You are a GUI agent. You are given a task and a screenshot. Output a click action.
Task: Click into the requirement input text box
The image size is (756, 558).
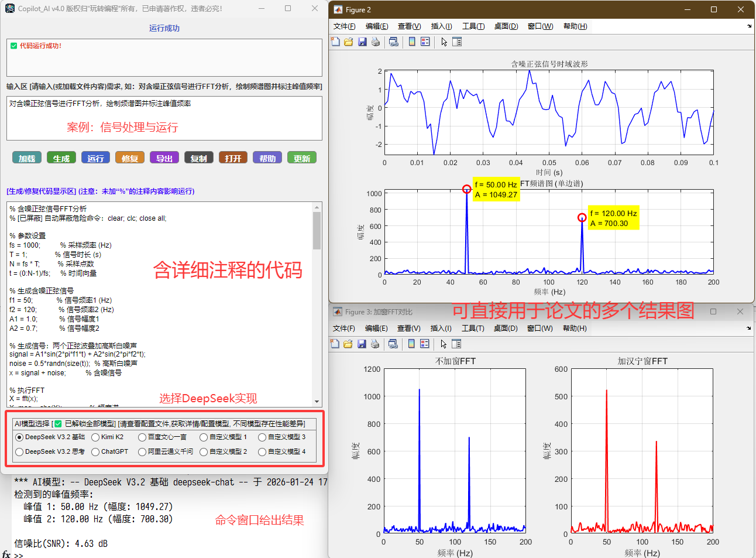click(x=164, y=118)
